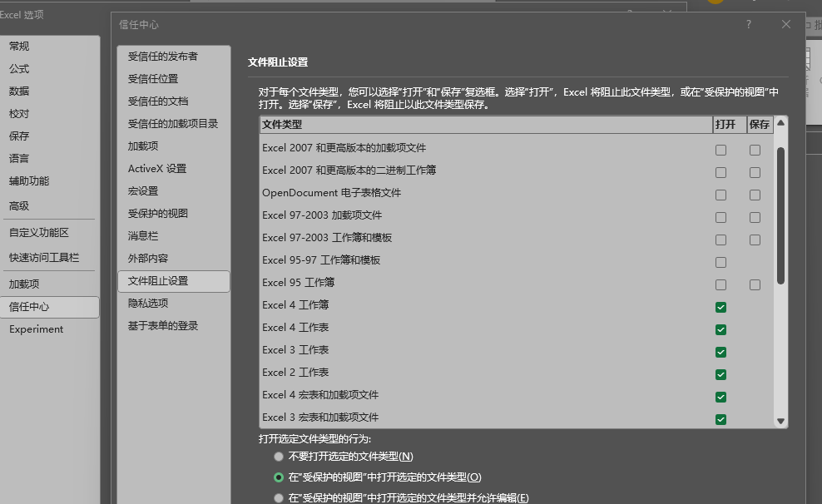The width and height of the screenshot is (822, 504).
Task: Select 自定义功能区 in Excel 选项
Action: (x=49, y=233)
